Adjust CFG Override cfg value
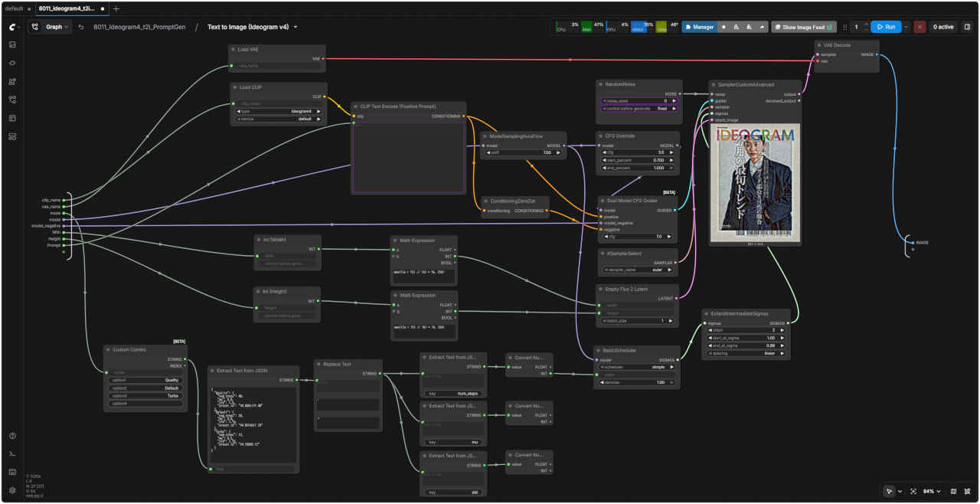The height and width of the screenshot is (504, 980). coord(637,152)
